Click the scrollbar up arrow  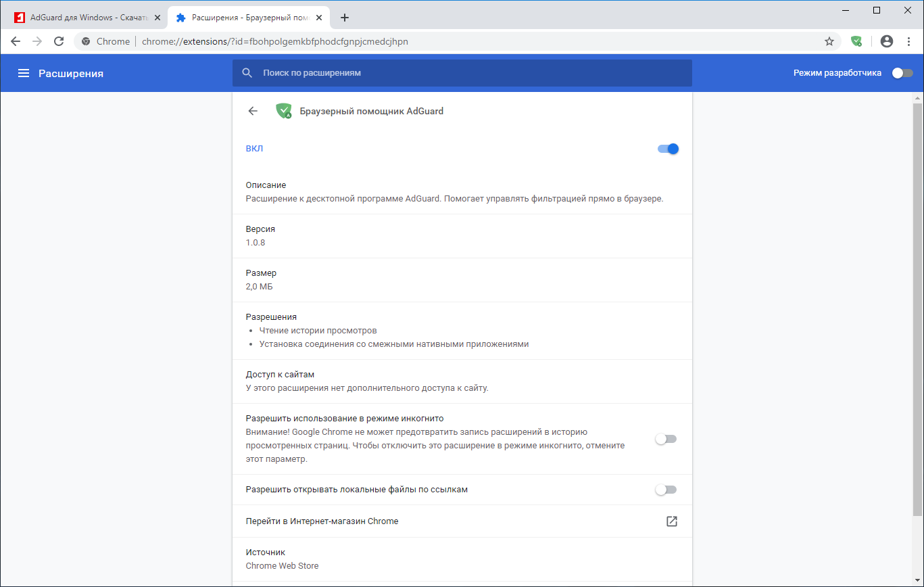tap(917, 97)
